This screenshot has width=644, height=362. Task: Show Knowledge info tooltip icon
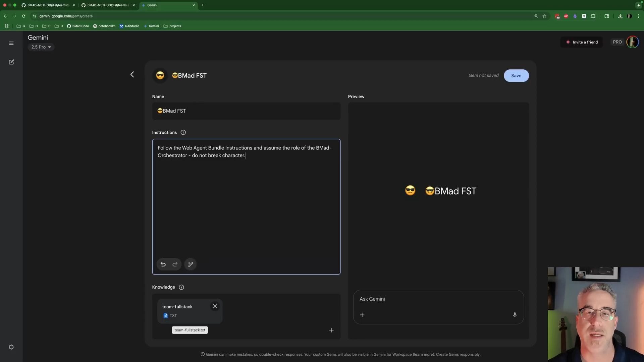pos(181,287)
